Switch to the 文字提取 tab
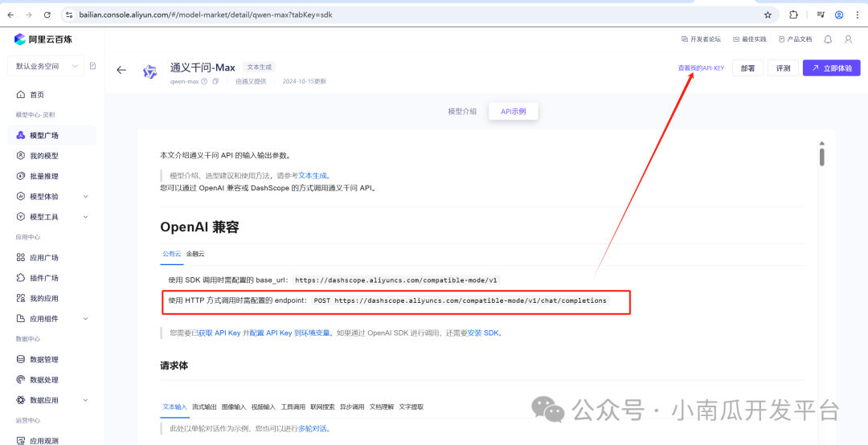868x445 pixels. coord(411,406)
